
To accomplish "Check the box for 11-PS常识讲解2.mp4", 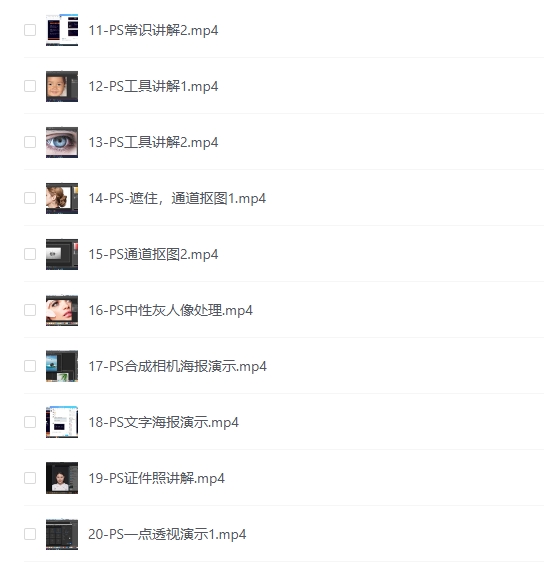I will click(30, 30).
